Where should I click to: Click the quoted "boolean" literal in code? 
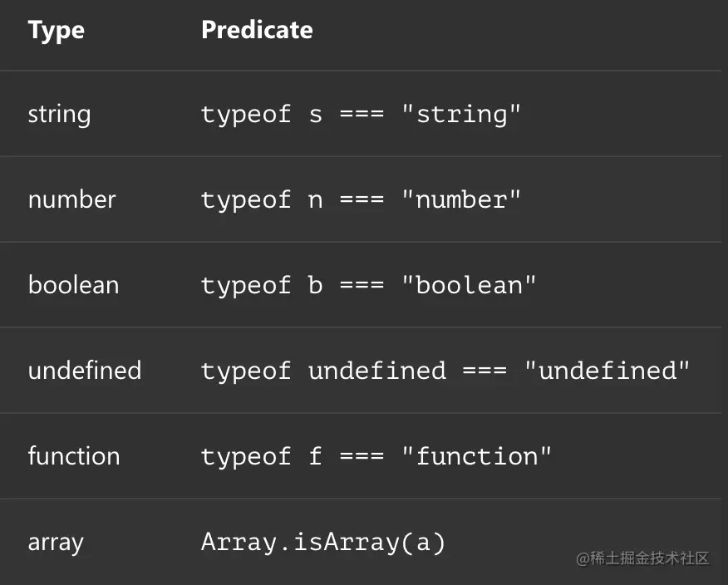(469, 285)
